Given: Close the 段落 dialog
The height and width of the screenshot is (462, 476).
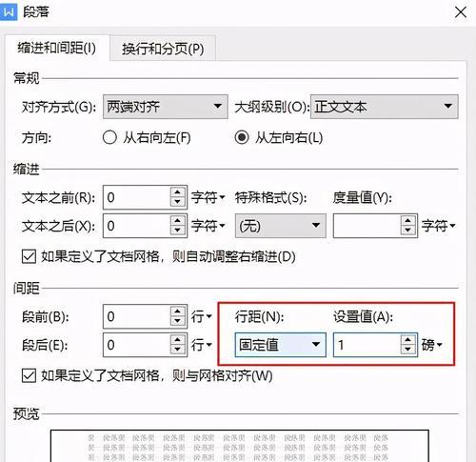Looking at the screenshot, I should pyautogui.click(x=460, y=12).
